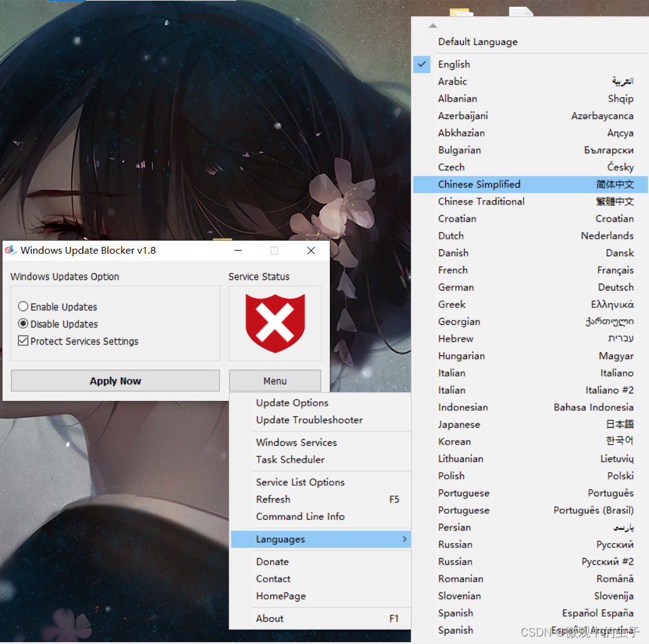Select Service List Options

click(x=300, y=482)
